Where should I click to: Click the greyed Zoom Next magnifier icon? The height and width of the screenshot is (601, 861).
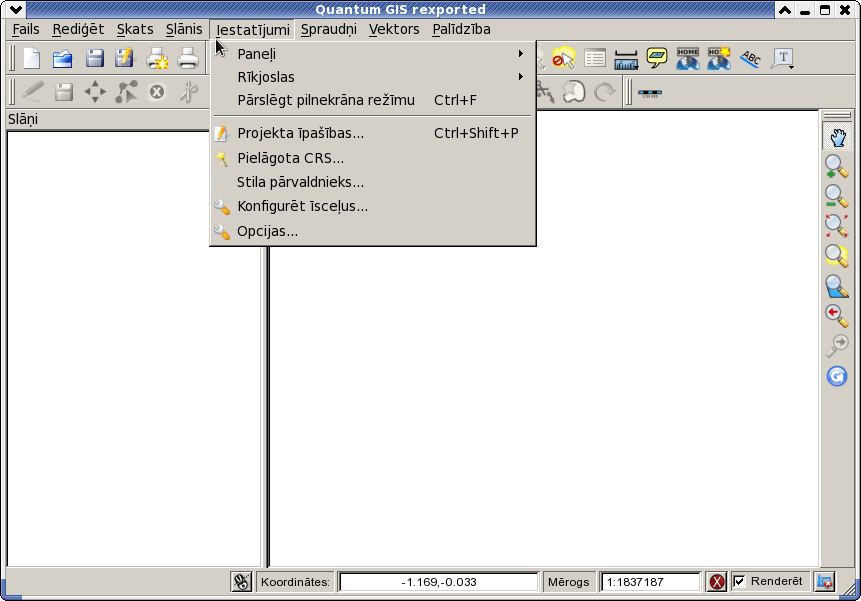click(837, 346)
